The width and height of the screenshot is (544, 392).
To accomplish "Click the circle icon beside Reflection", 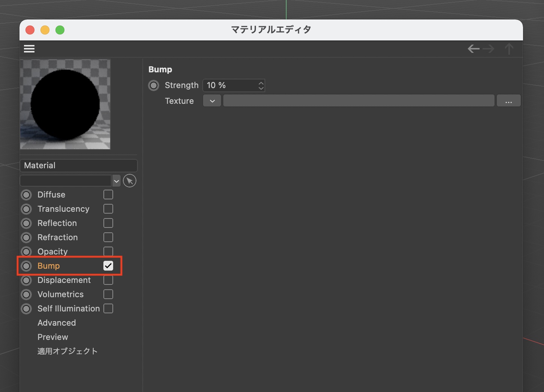I will click(26, 223).
